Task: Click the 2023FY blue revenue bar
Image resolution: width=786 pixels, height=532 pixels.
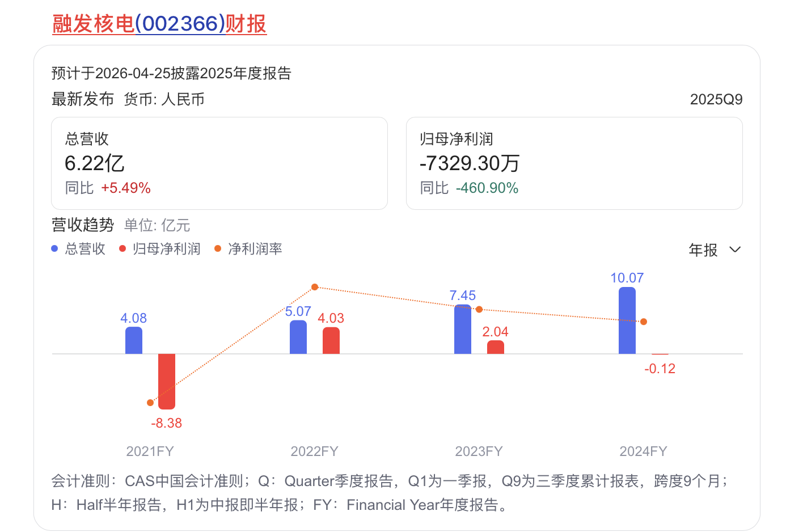Action: point(463,330)
